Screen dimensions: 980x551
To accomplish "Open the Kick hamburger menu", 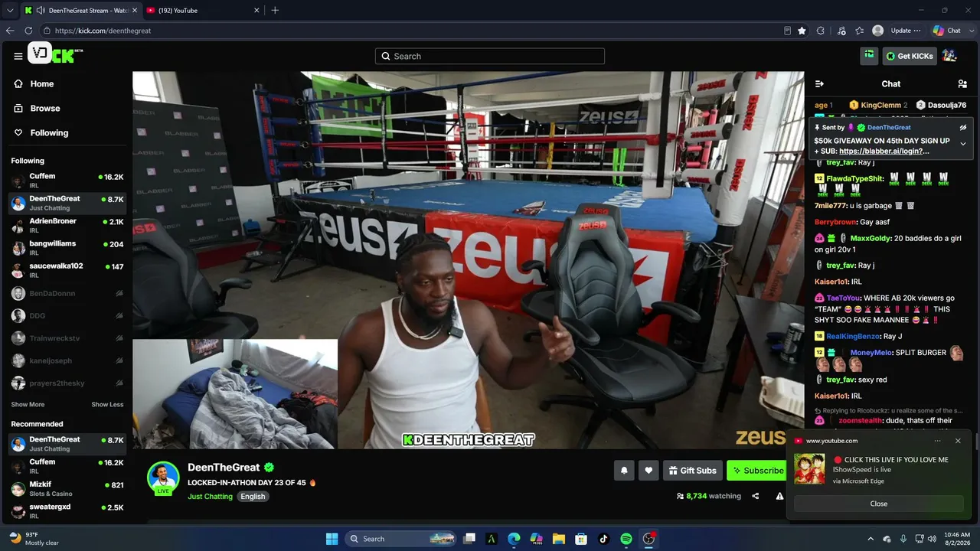I will (18, 56).
